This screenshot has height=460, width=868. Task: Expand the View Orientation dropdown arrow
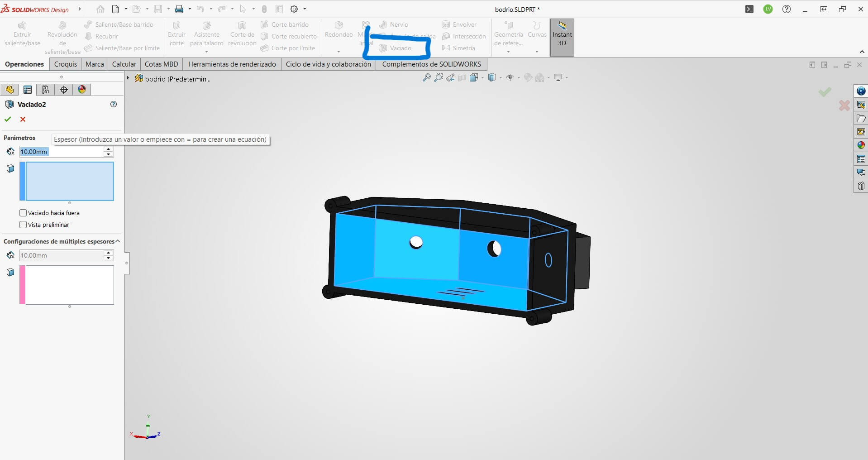[482, 78]
